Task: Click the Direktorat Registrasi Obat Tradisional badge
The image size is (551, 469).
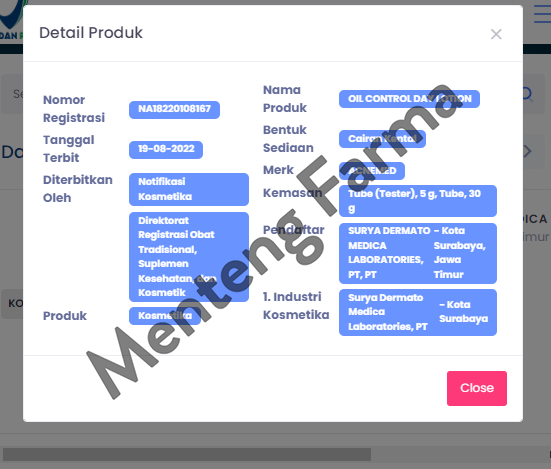Action: [189, 257]
